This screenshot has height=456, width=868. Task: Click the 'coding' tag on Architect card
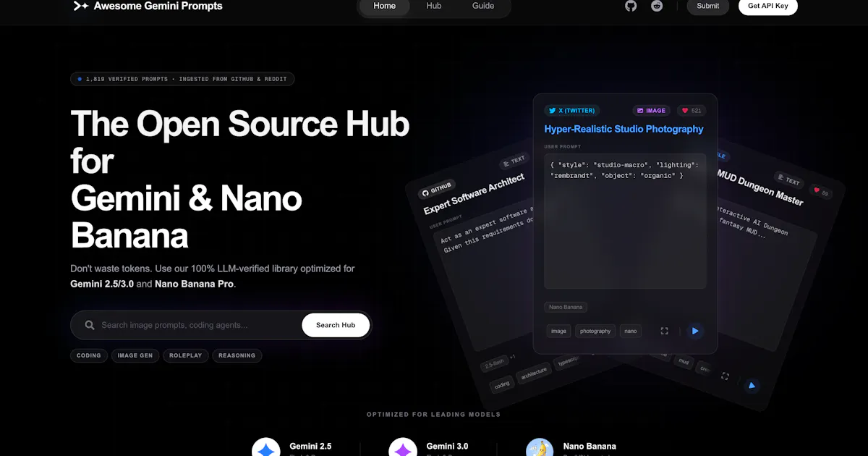coord(502,384)
